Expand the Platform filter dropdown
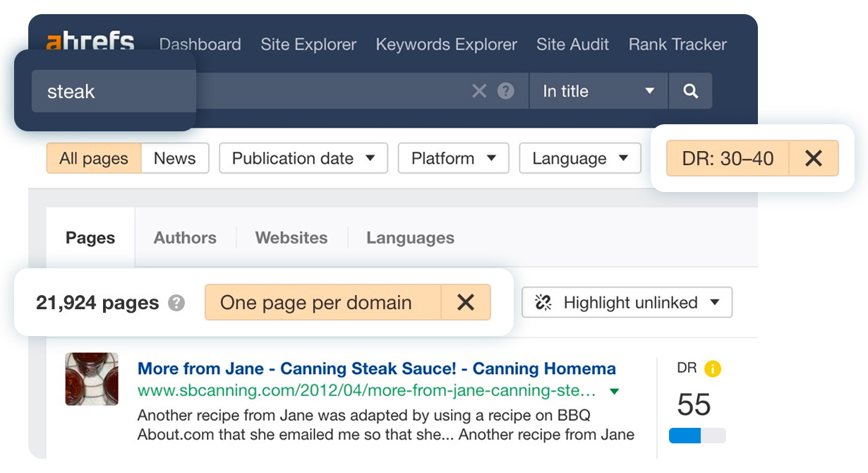The height and width of the screenshot is (473, 868). coord(453,158)
